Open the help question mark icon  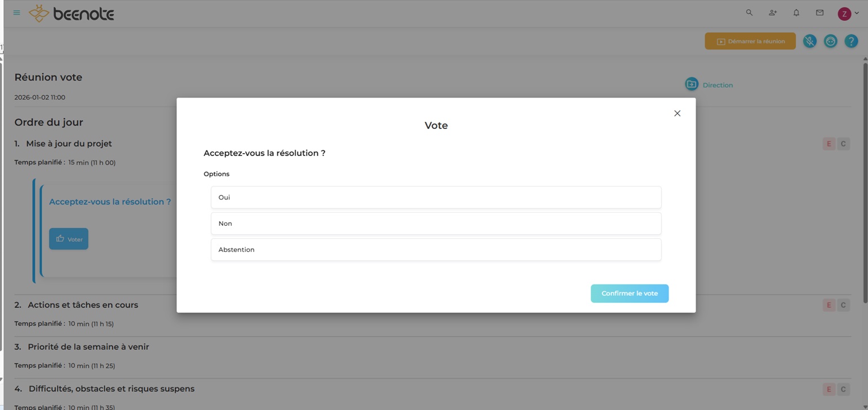click(851, 41)
